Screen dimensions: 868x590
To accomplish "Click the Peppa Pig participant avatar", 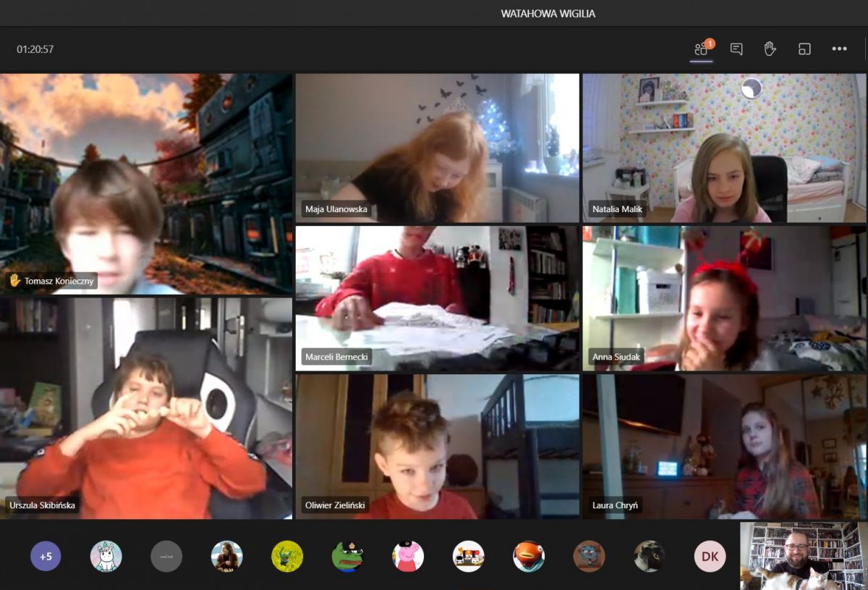I will pos(408,557).
